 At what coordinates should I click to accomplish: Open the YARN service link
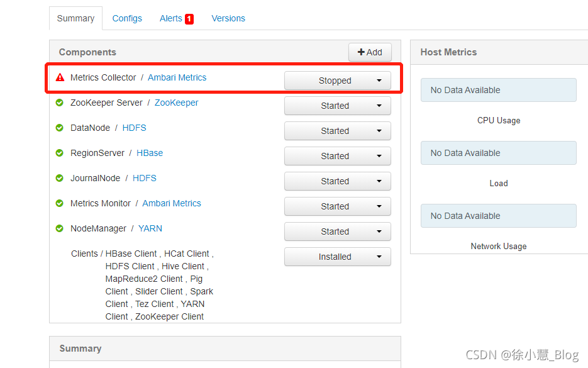(x=150, y=228)
